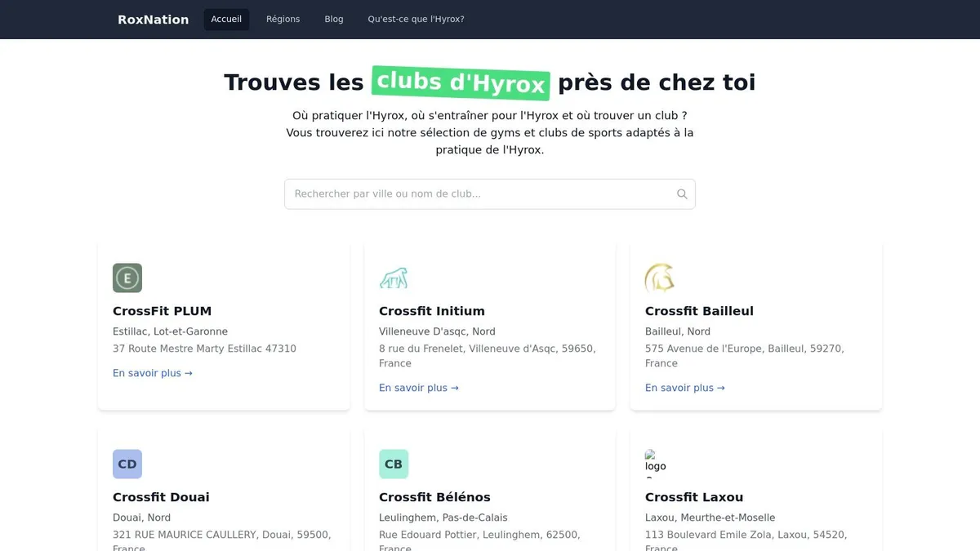Click the CD avatar for Crossfit Douai
980x551 pixels.
click(x=127, y=464)
